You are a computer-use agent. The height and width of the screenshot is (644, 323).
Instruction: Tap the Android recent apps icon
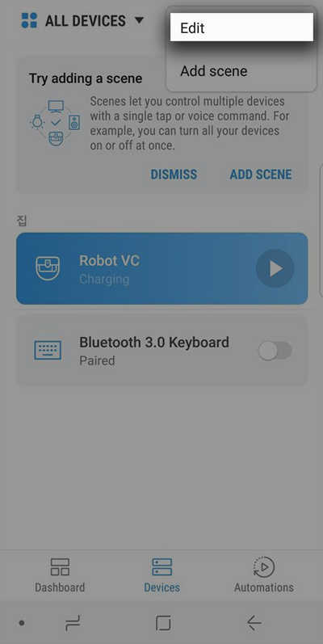73,624
